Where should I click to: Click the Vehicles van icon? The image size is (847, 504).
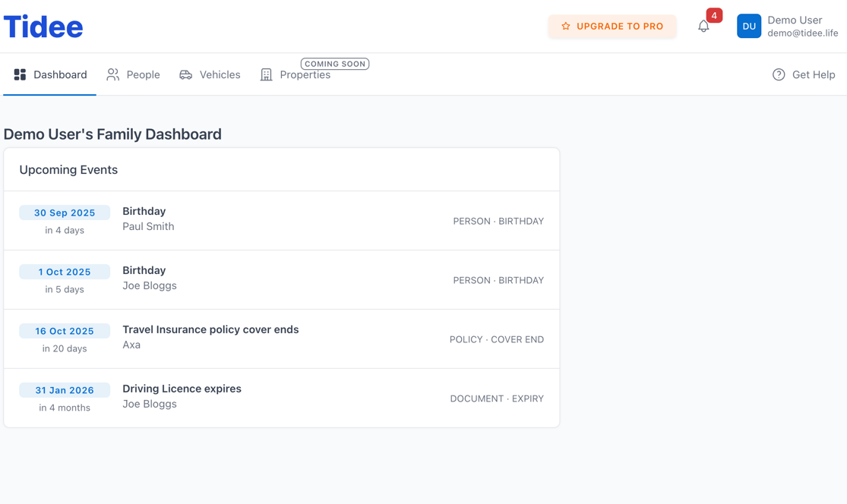186,74
